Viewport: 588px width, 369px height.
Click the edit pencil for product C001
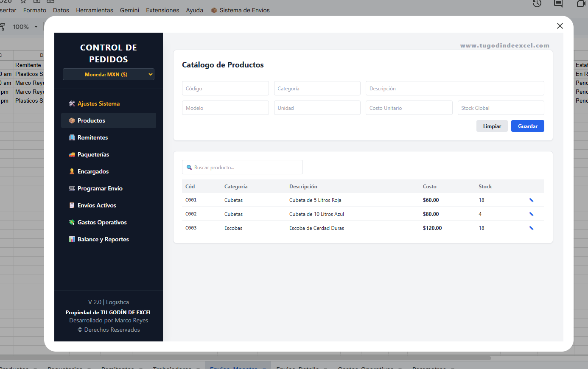point(531,200)
